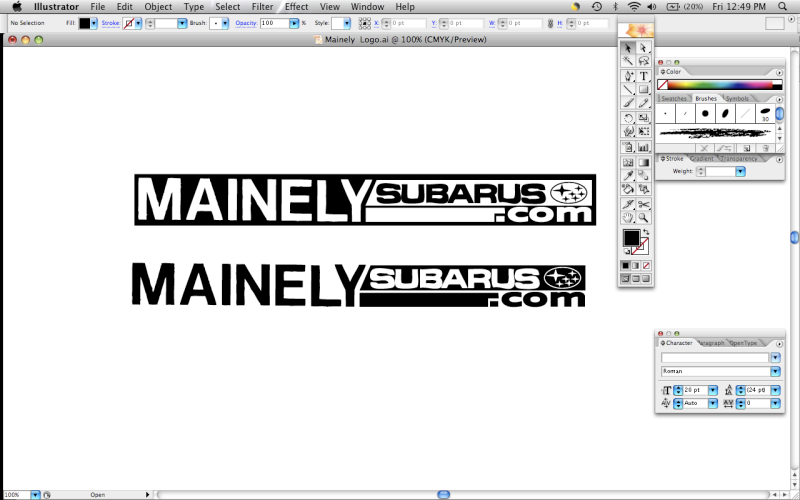Apply the Gradient mode button in toolbox
800x500 pixels.
coord(636,266)
